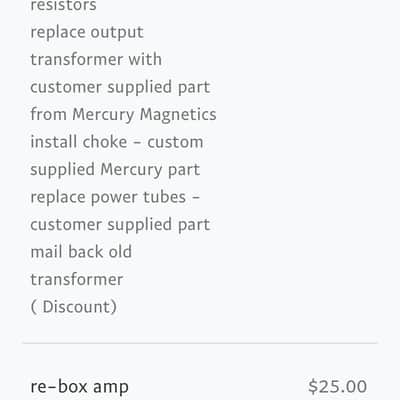
Task: Select the "replace output" description line
Action: click(x=87, y=32)
